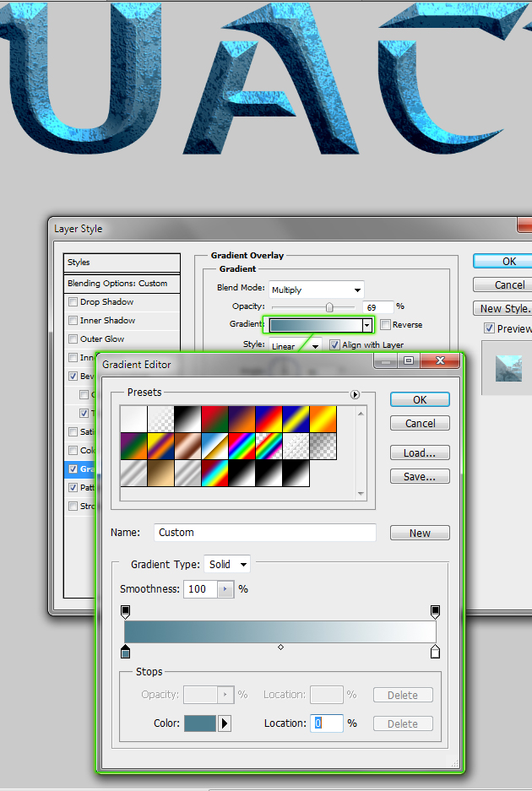This screenshot has width=532, height=791.
Task: Choose the red-to-green gradient preset
Action: click(213, 419)
